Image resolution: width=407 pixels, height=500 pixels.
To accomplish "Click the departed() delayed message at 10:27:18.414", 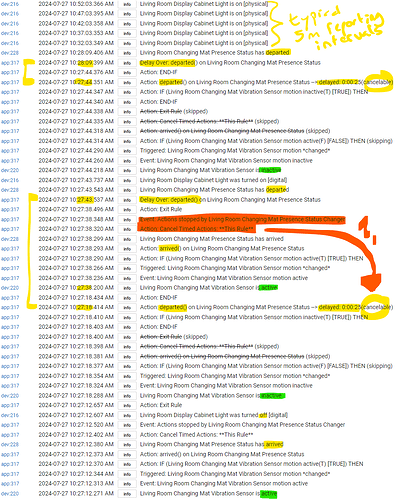I will tap(266, 307).
